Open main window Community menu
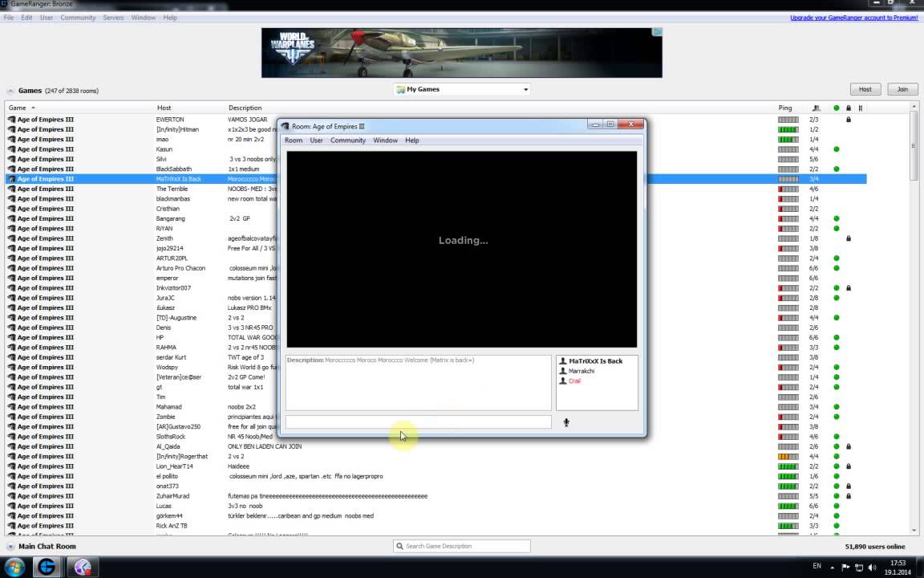Screen dimensions: 924x578 [78, 18]
